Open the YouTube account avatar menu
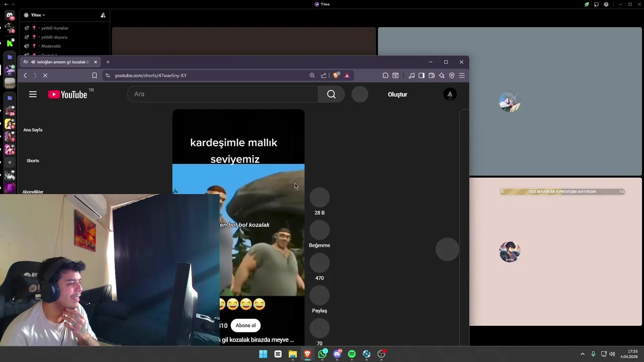Screen dimensions: 644x362 coord(450,94)
